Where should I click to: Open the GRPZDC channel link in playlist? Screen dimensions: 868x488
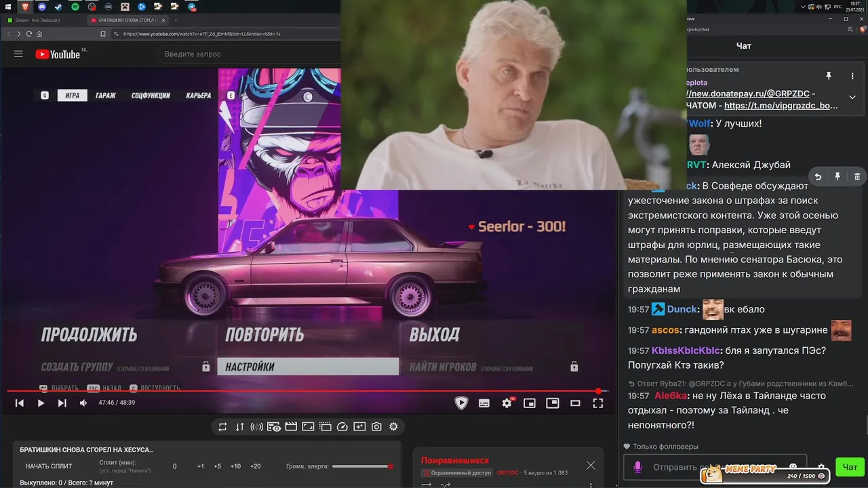(507, 472)
